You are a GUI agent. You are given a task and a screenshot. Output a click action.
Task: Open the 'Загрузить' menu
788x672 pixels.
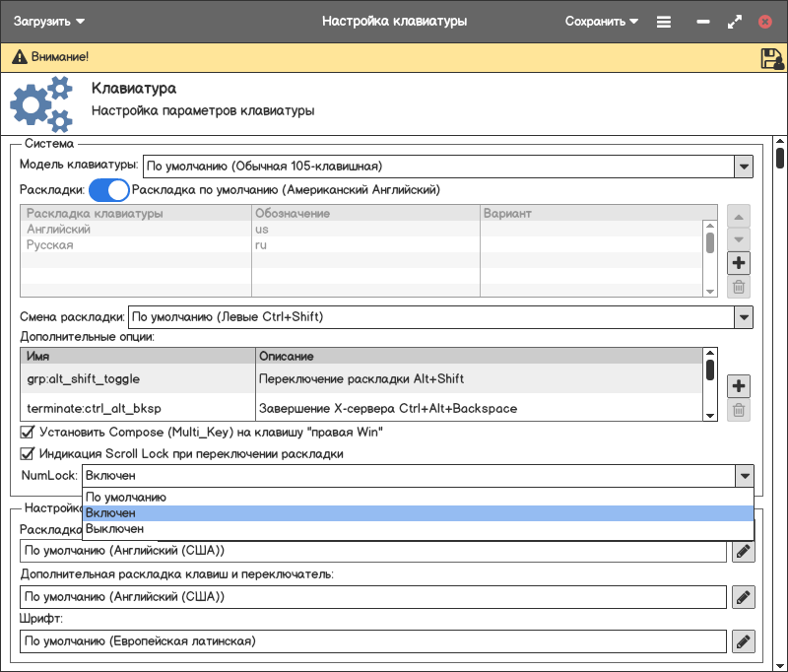click(x=48, y=21)
